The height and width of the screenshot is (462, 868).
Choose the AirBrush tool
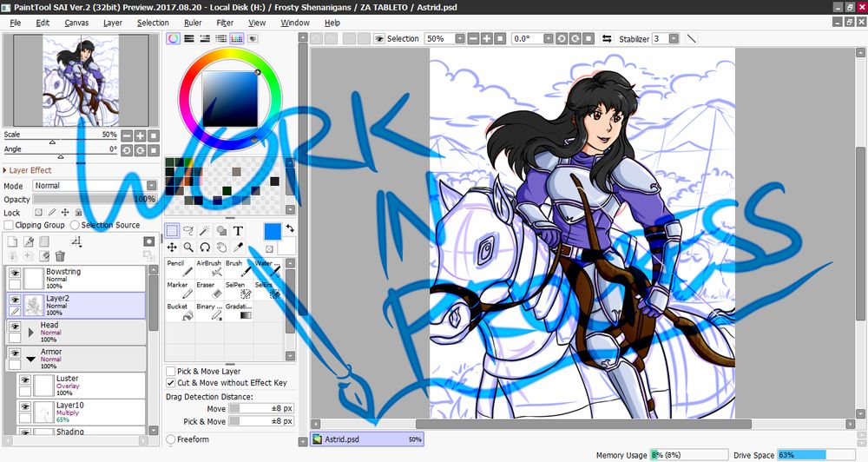coord(209,268)
